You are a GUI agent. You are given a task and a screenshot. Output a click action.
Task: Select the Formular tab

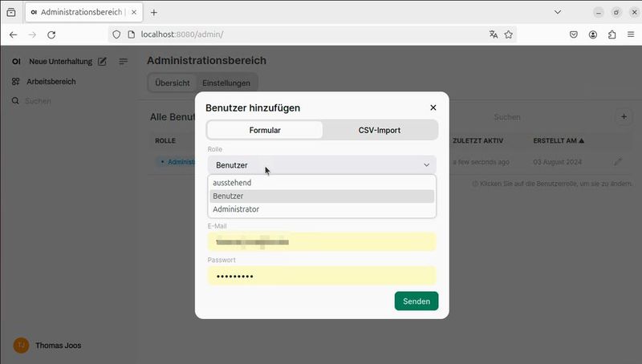click(x=265, y=130)
